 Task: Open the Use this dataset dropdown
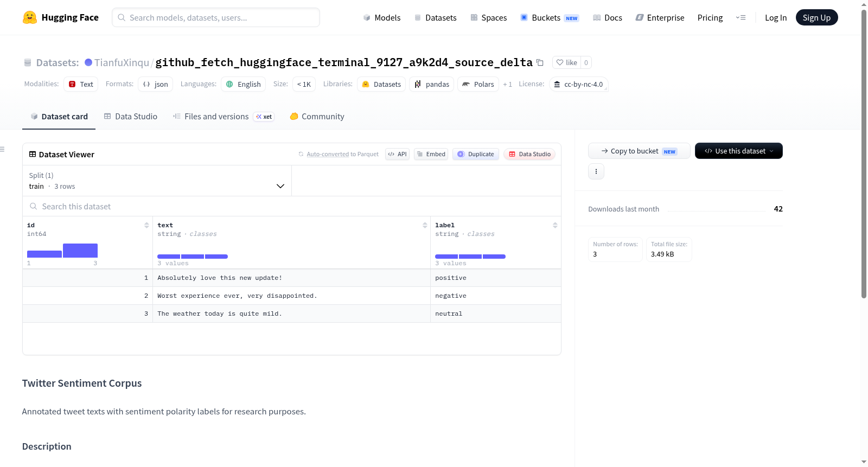coord(738,151)
